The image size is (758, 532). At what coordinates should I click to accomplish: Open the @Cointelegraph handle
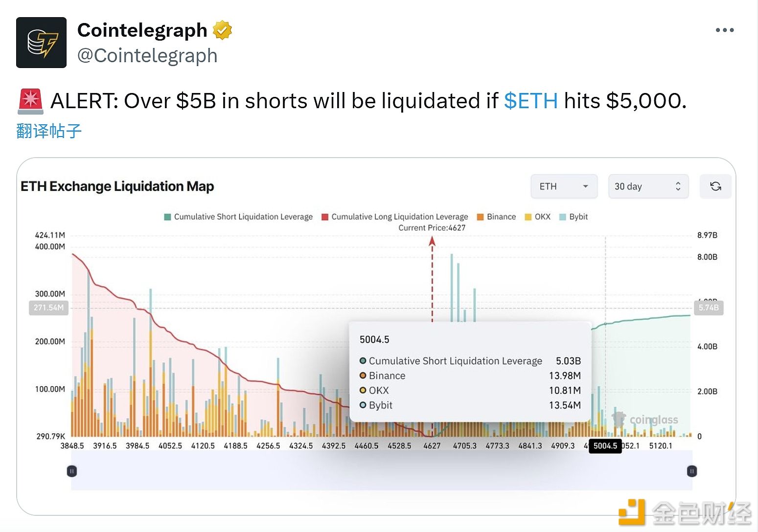click(147, 55)
